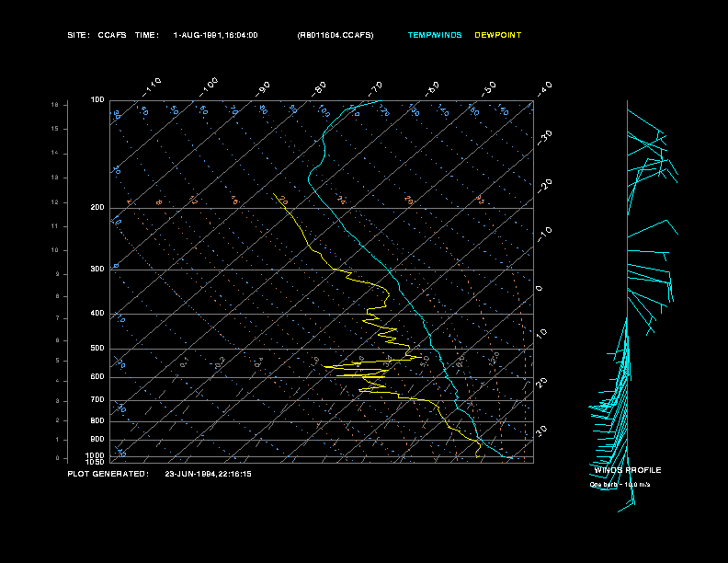Click the -90 temperature axis label

point(262,88)
